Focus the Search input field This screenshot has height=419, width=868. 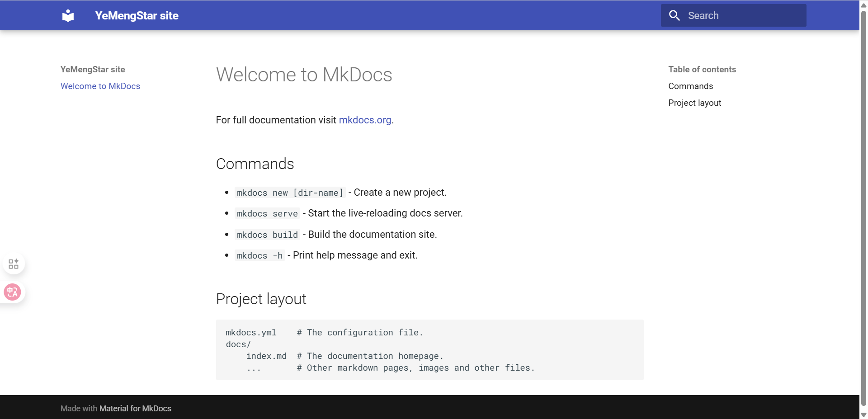coord(733,15)
